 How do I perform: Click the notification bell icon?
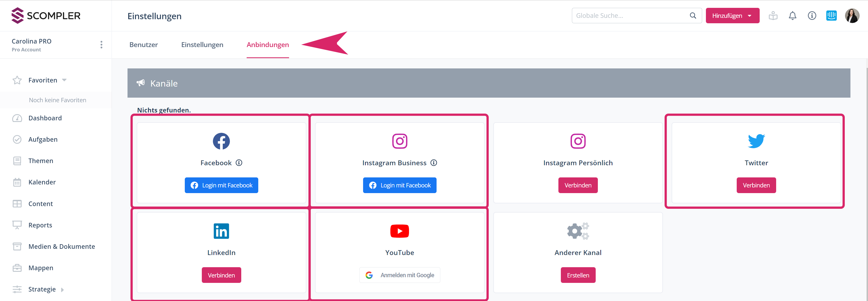click(x=792, y=16)
